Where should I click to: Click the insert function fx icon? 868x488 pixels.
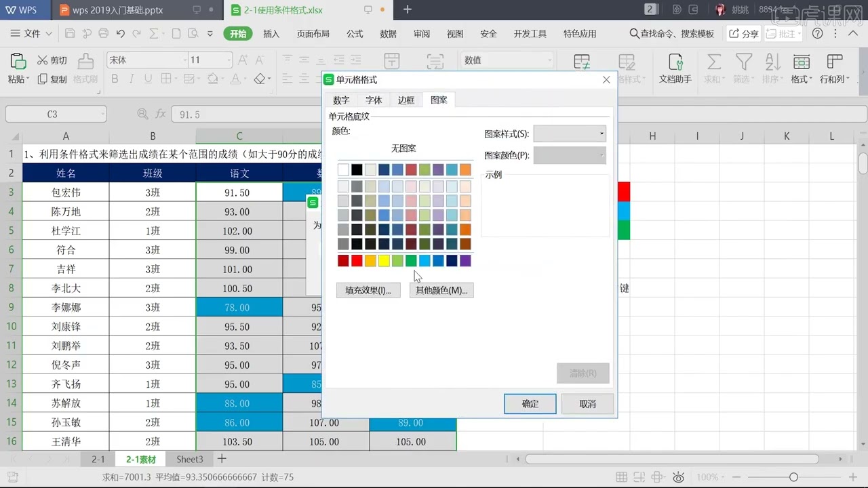[161, 115]
